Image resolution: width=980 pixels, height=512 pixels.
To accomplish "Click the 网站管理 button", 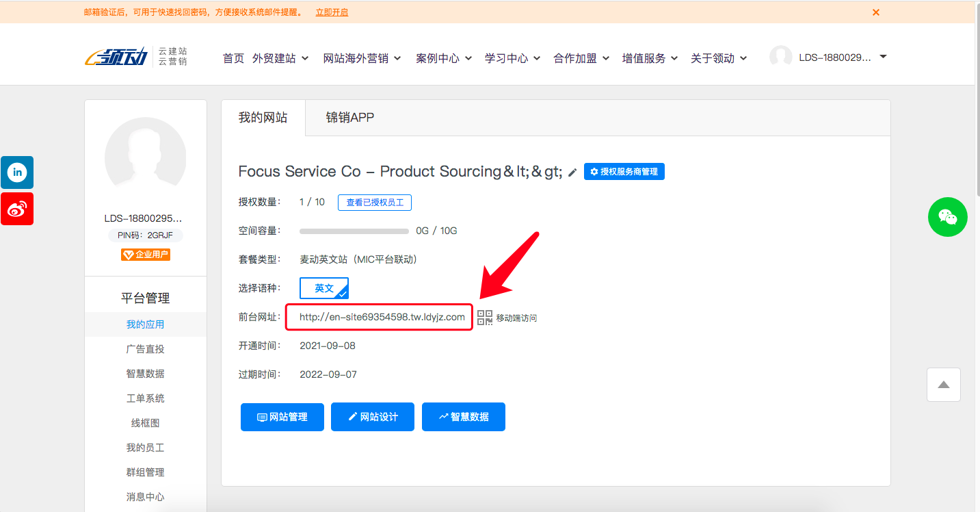I will 282,417.
